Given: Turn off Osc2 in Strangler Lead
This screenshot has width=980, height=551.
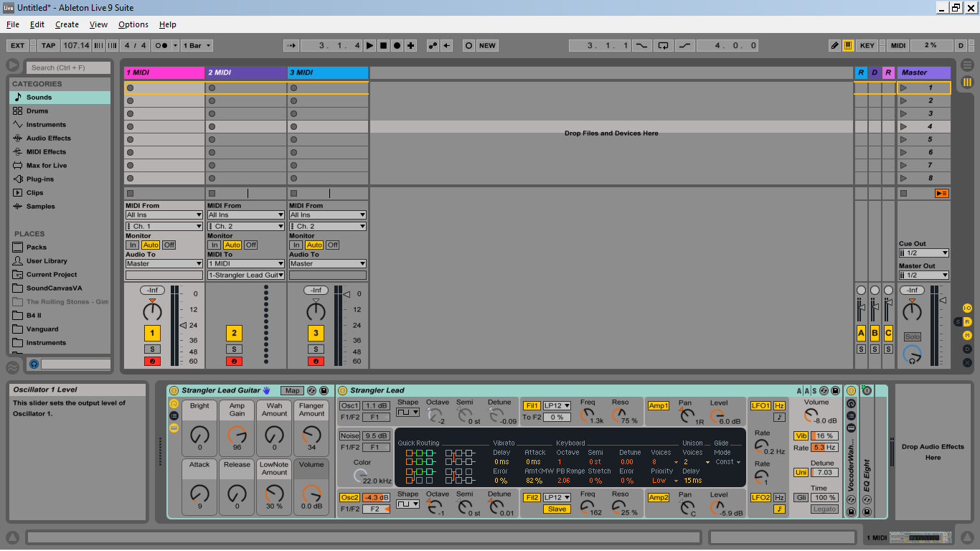Looking at the screenshot, I should click(349, 497).
